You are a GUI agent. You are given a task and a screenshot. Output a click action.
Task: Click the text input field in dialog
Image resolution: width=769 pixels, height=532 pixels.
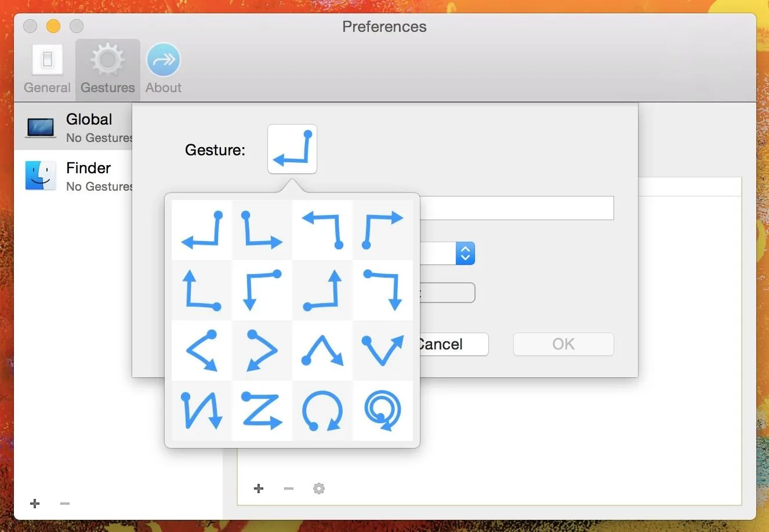pos(516,208)
